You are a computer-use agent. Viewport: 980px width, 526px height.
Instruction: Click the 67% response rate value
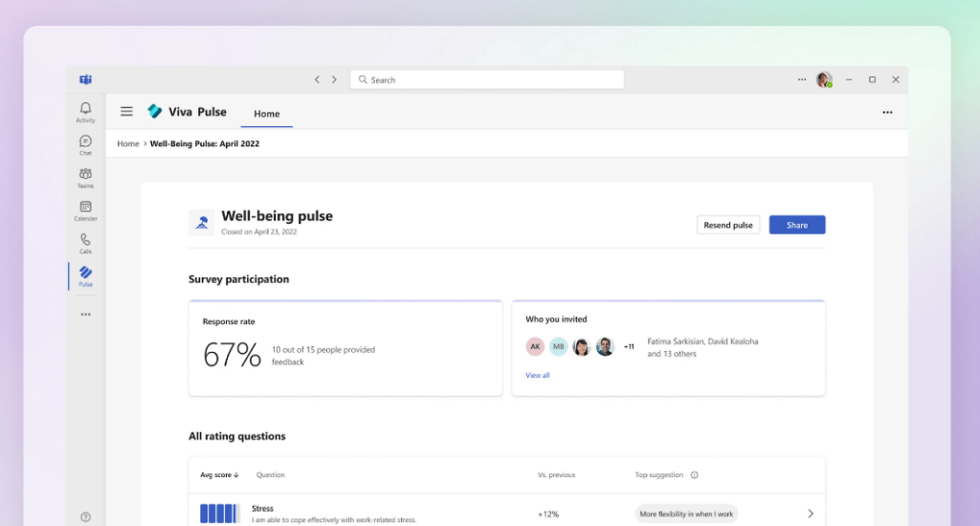click(232, 355)
